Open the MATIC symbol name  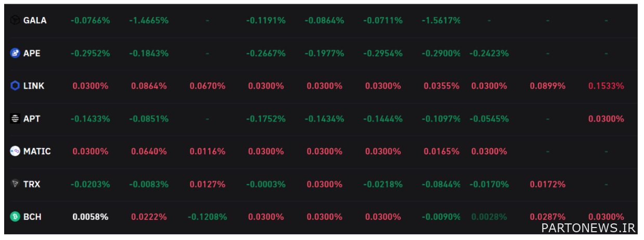pos(37,151)
